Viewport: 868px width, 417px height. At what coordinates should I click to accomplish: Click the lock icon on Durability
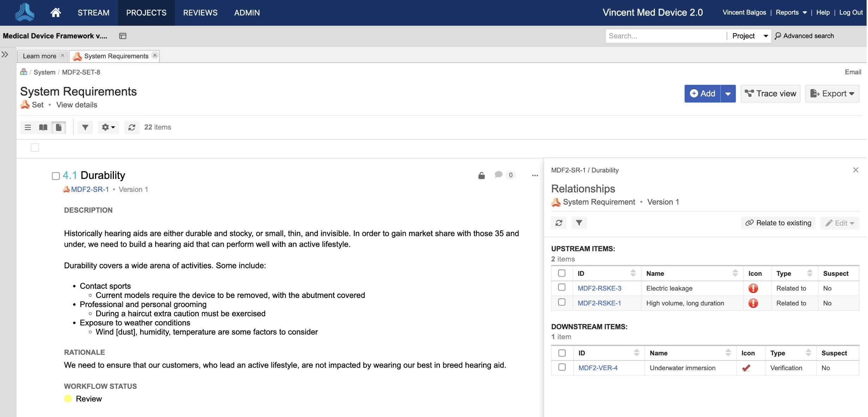[x=481, y=175]
